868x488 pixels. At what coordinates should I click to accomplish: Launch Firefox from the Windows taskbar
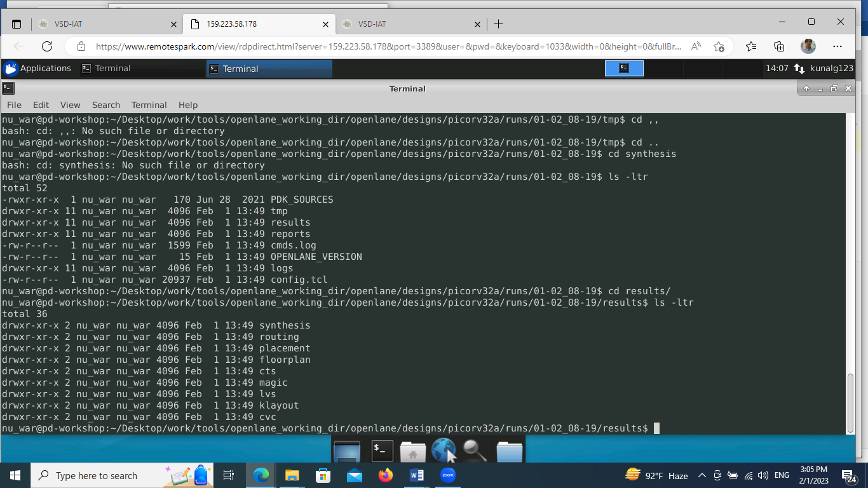click(x=385, y=475)
